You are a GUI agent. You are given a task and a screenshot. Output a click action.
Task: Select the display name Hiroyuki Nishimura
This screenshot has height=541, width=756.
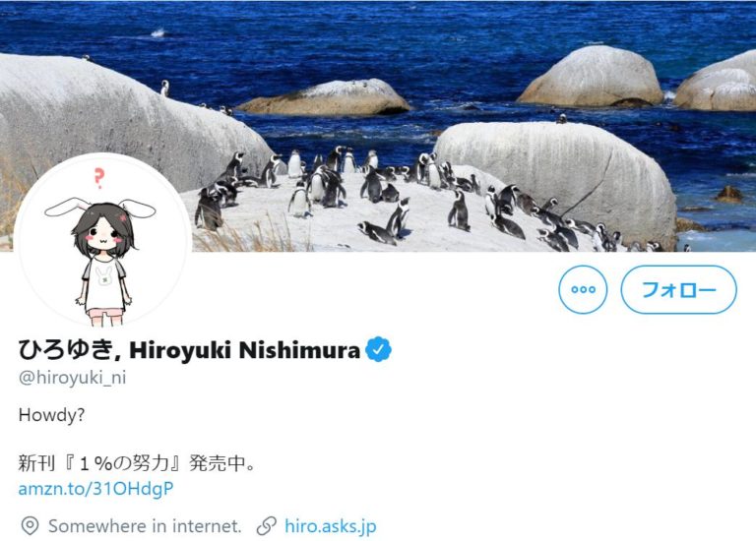pos(244,350)
